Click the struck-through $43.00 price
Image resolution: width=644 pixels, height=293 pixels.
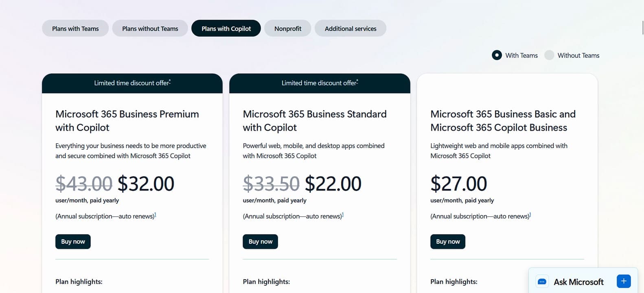tap(84, 184)
